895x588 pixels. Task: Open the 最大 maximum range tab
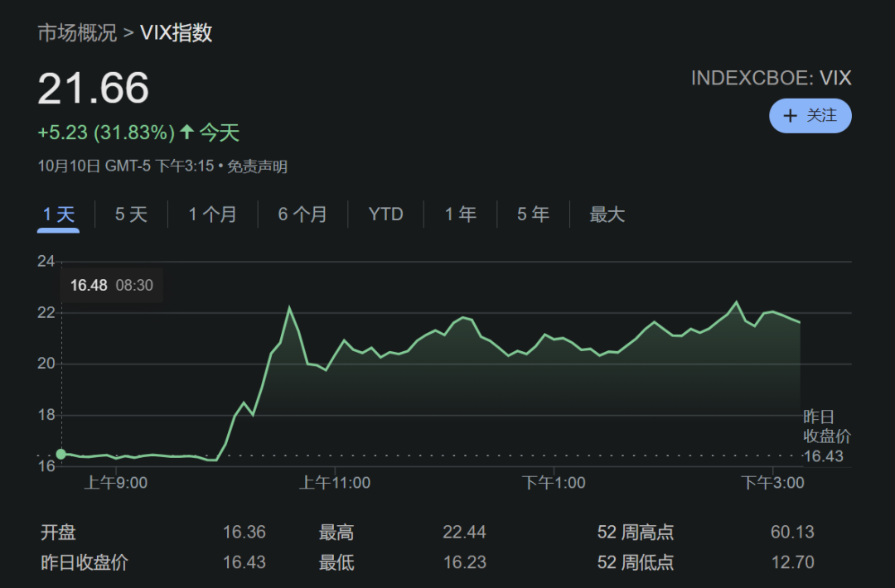pyautogui.click(x=607, y=214)
